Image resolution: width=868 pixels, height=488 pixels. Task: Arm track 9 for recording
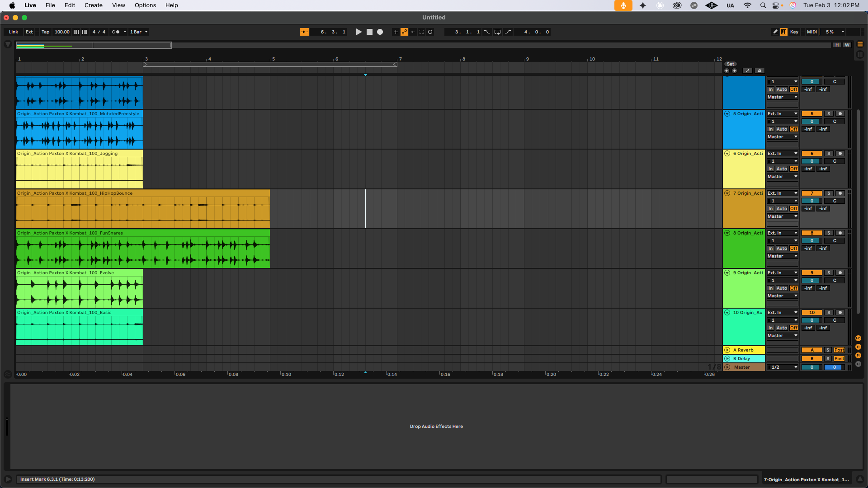[x=840, y=273]
